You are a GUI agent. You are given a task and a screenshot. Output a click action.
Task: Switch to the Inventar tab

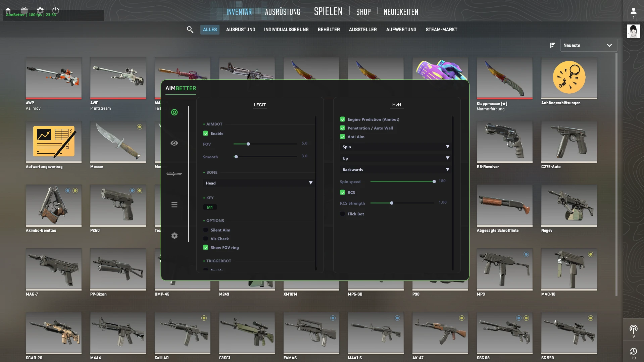[x=239, y=12]
